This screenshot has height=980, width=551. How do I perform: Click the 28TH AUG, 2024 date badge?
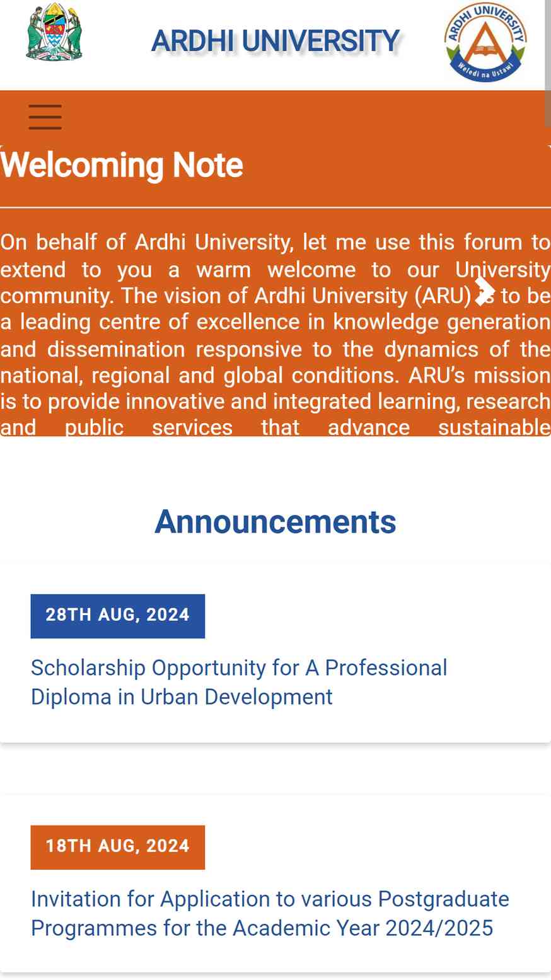point(118,616)
